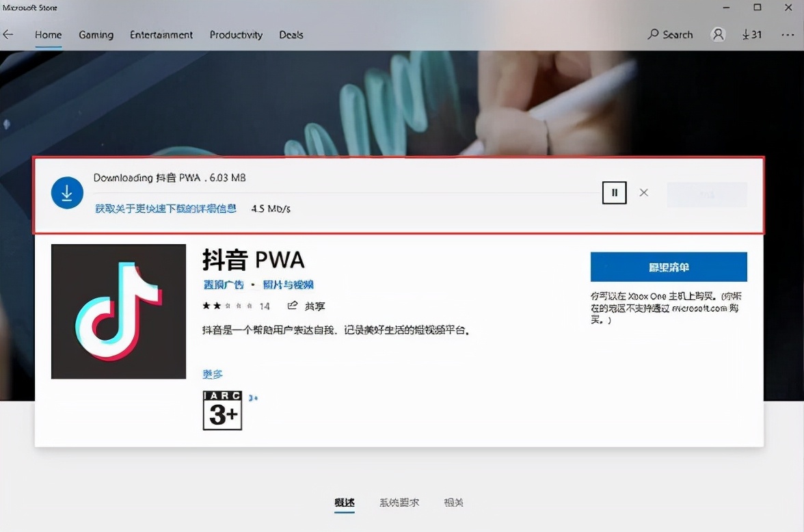Click the 置顶广告 publisher link

click(224, 284)
